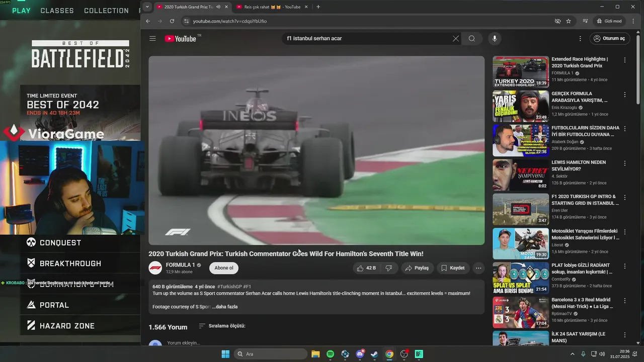Share the video via Paylaş
This screenshot has width=644, height=362.
pyautogui.click(x=417, y=268)
